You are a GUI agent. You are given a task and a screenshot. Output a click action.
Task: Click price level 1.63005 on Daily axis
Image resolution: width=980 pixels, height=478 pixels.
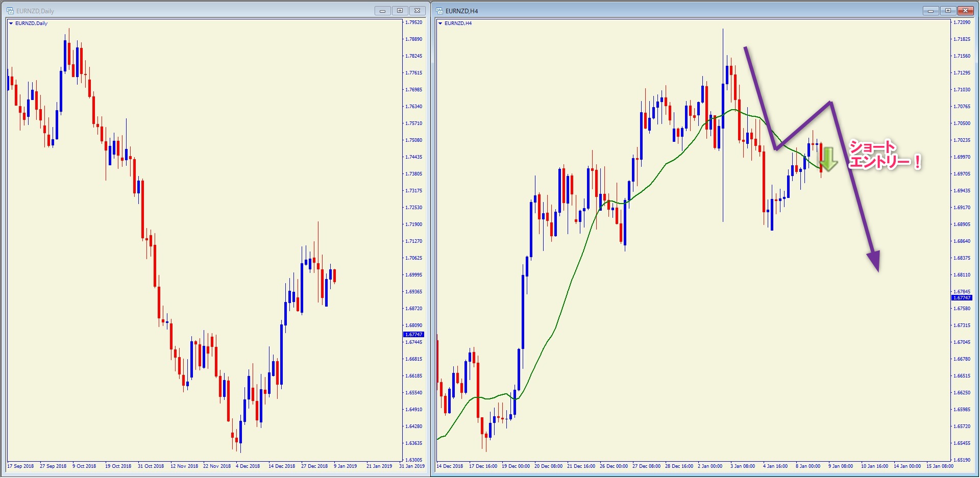[x=414, y=460]
